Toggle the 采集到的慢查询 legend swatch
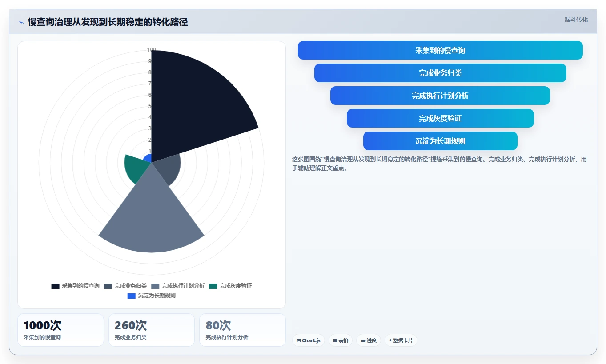 click(56, 286)
